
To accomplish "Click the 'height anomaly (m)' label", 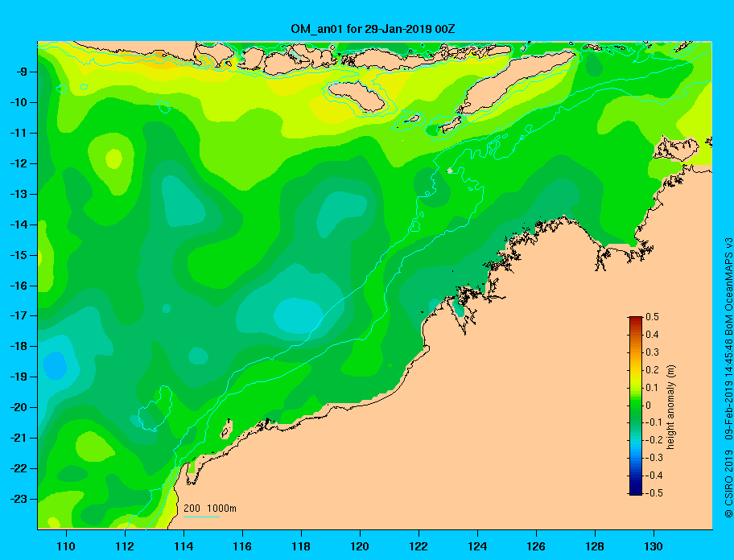I will pyautogui.click(x=670, y=407).
